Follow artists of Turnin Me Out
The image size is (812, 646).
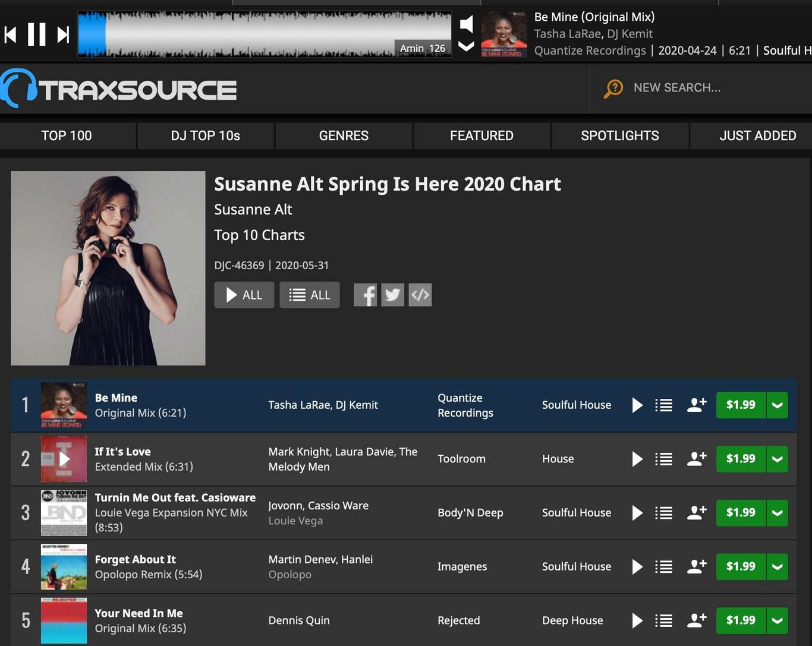[697, 513]
